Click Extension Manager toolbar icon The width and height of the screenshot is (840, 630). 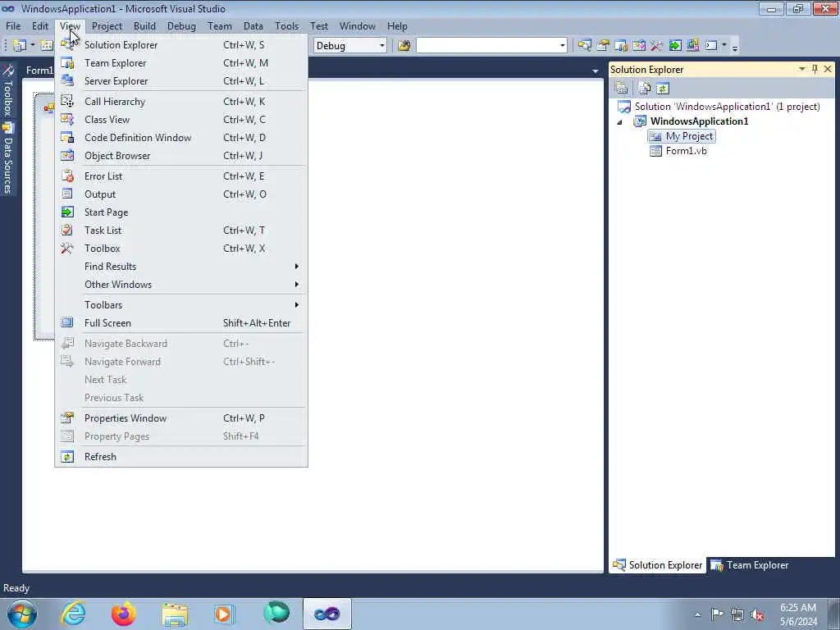692,46
